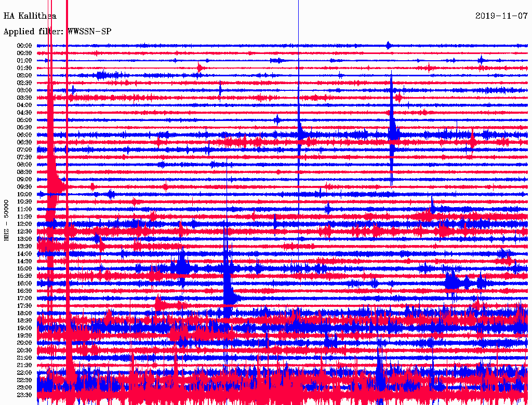Click the 16:30 time label
Screen dimensions: 532x405
[x=24, y=291]
